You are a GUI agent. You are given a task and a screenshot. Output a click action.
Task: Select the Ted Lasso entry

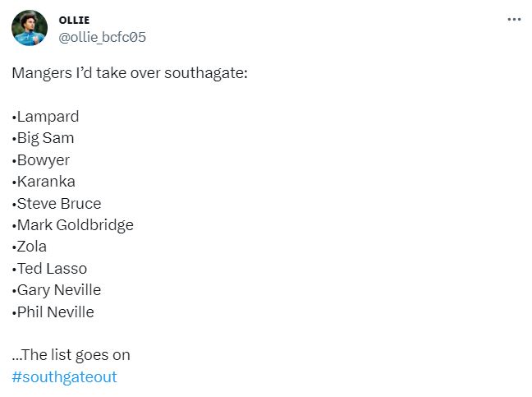pyautogui.click(x=49, y=269)
